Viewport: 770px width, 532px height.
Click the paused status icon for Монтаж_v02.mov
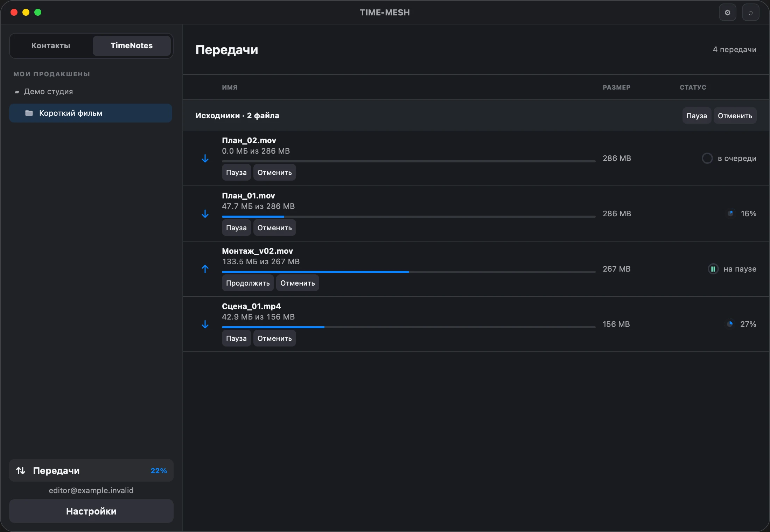713,269
